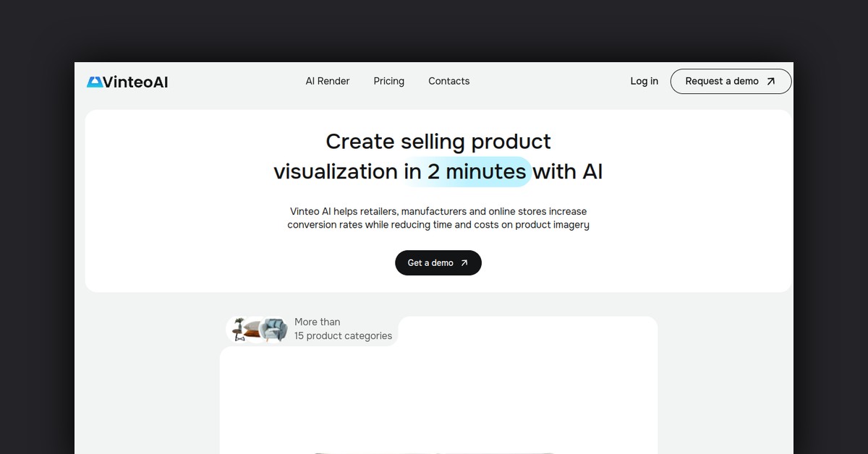Click the blue Vinteo logo icon
The width and height of the screenshot is (868, 454).
(x=94, y=82)
